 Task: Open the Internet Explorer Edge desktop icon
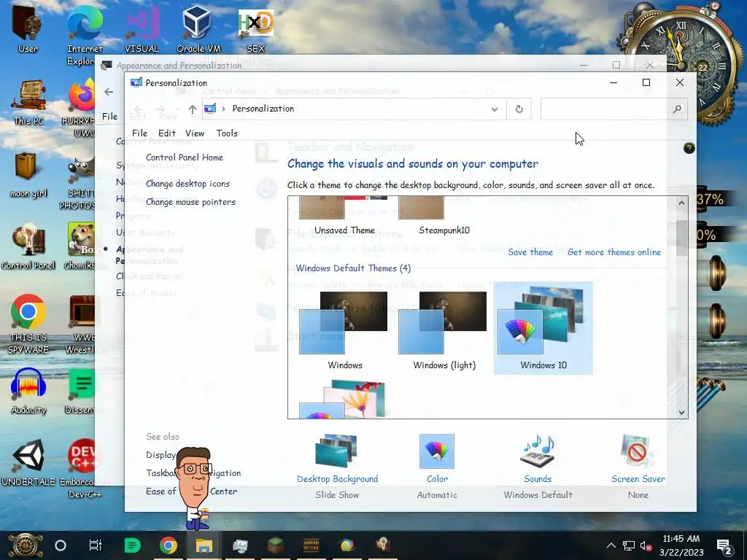[85, 36]
